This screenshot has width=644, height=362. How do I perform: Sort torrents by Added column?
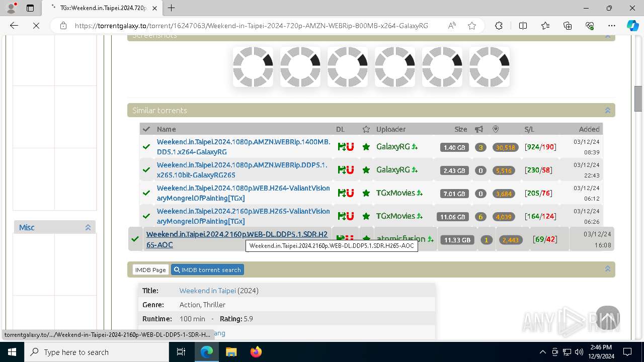[x=589, y=129]
